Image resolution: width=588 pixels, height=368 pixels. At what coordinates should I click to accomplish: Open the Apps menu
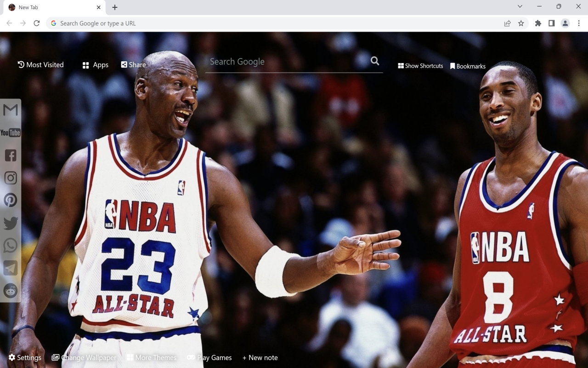[x=96, y=65]
